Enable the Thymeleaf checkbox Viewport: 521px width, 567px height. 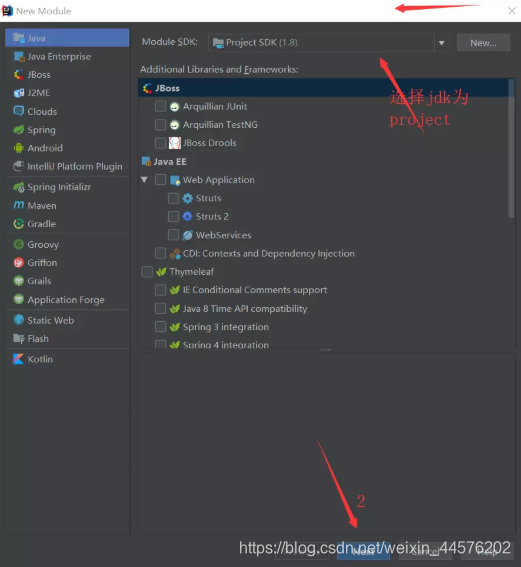pos(147,272)
